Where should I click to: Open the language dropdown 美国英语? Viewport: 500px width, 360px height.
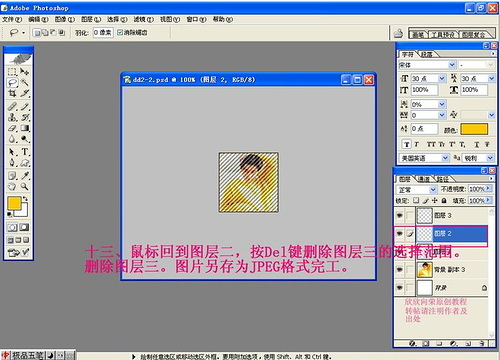445,158
